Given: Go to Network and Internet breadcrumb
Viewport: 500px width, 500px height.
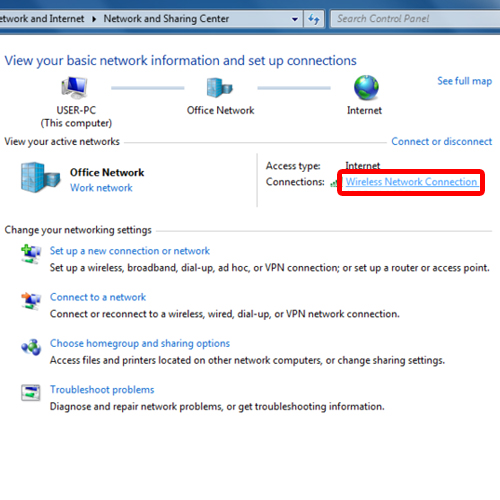Looking at the screenshot, I should pos(42,19).
